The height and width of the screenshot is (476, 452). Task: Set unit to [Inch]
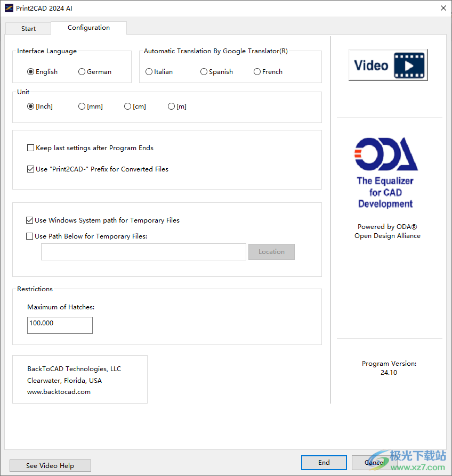40,106
